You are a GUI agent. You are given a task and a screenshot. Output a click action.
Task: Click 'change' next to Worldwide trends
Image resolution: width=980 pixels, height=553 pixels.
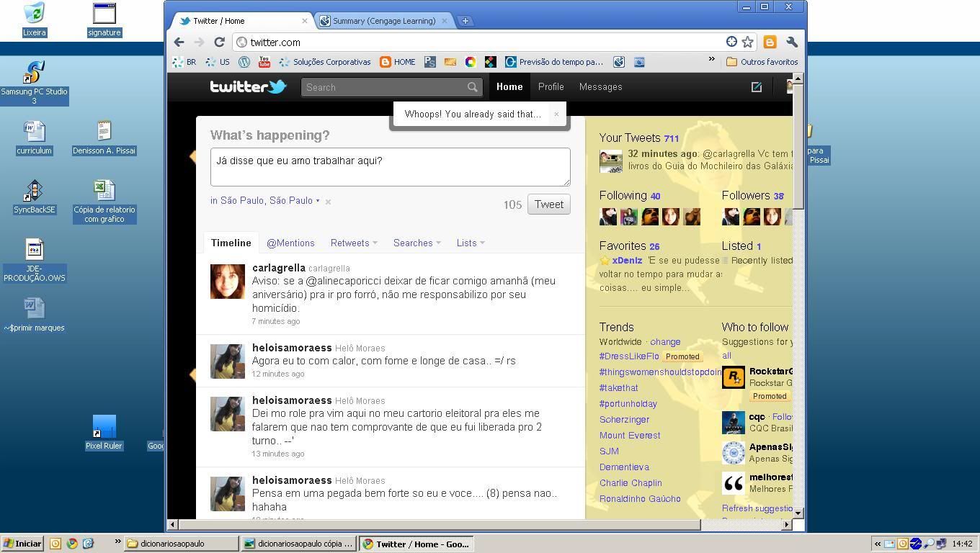click(x=665, y=342)
